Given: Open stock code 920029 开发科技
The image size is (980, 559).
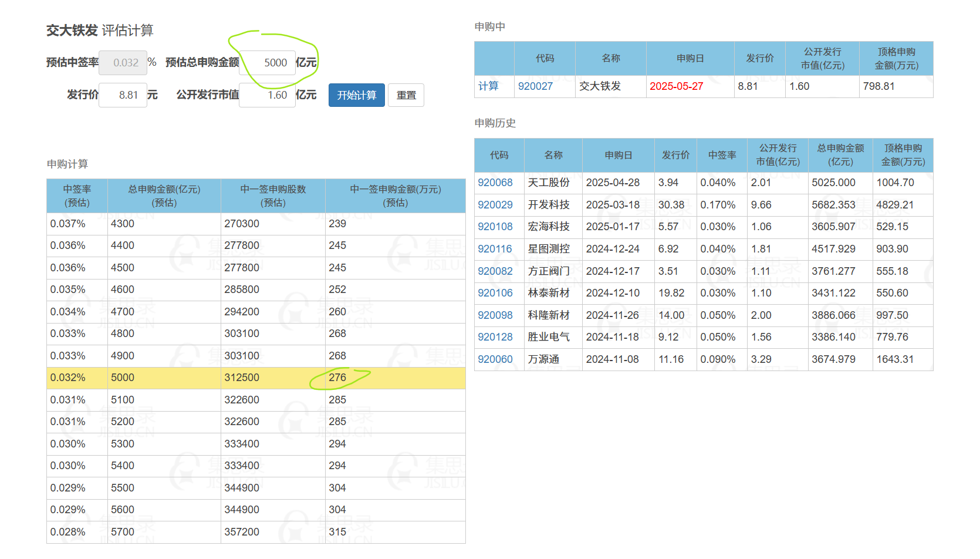Looking at the screenshot, I should [x=495, y=205].
